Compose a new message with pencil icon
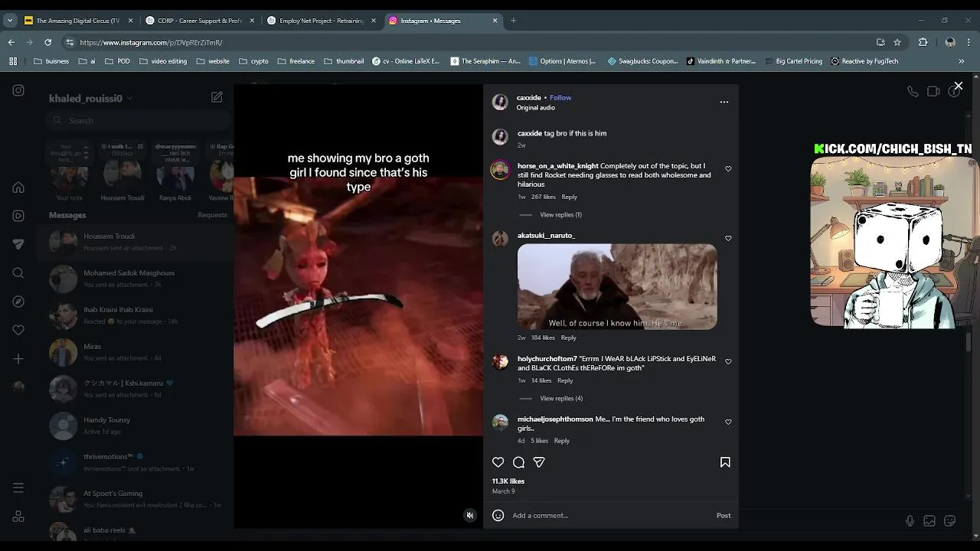This screenshot has height=551, width=980. pyautogui.click(x=217, y=97)
